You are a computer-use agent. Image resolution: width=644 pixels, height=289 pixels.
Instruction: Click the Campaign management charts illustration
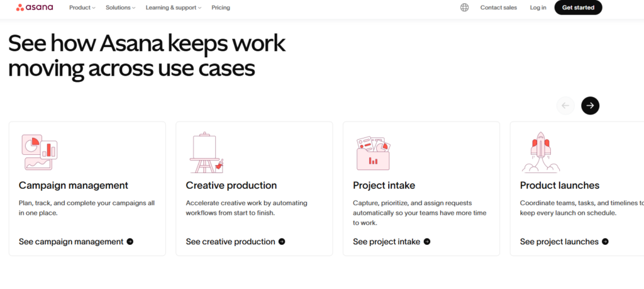pyautogui.click(x=40, y=152)
